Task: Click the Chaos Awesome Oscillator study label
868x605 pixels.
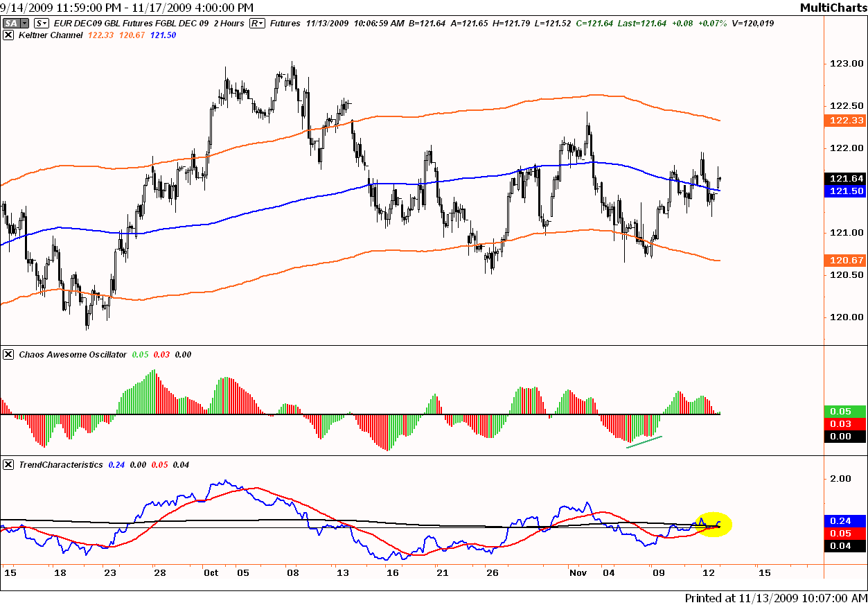Action: pos(71,354)
